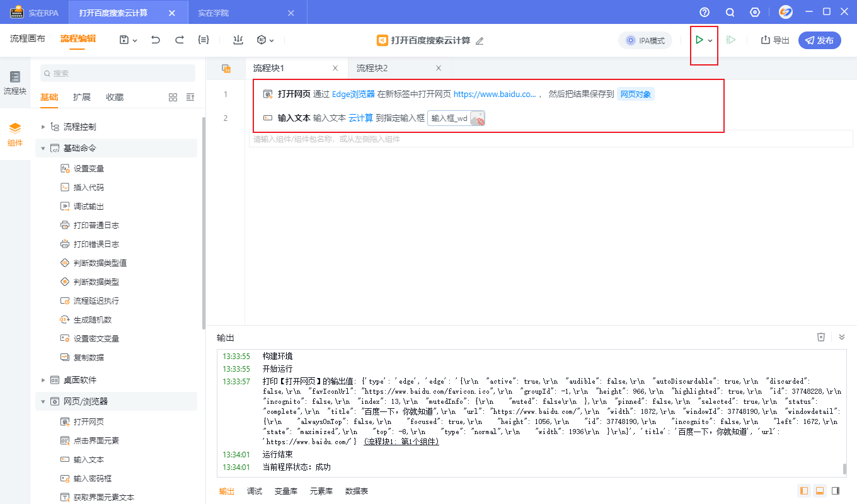Select the 插入代码 component
Viewport: 857px width, 504px height.
[x=82, y=187]
